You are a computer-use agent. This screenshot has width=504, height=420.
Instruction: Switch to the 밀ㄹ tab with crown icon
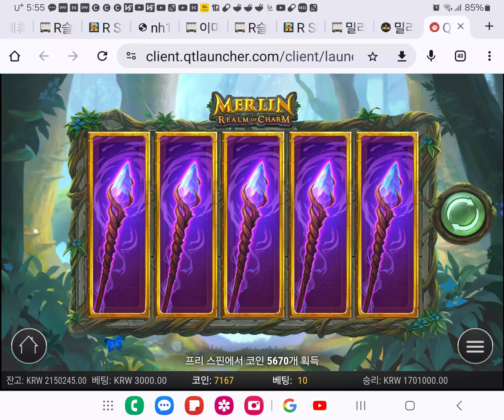[397, 27]
